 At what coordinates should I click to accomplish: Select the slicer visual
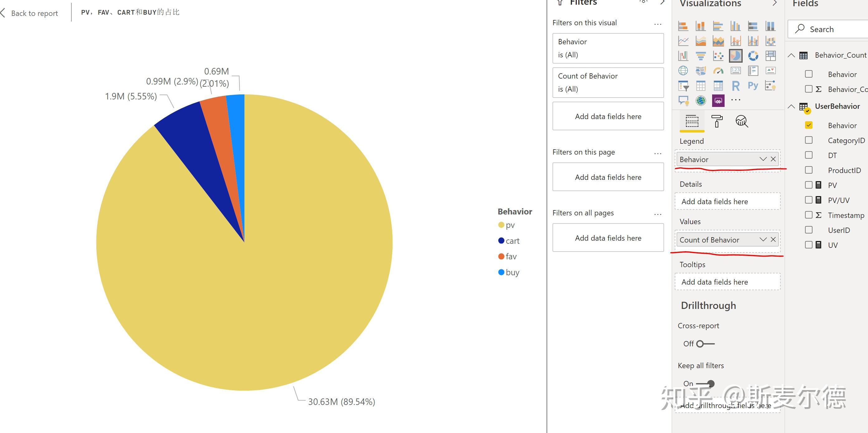point(683,86)
